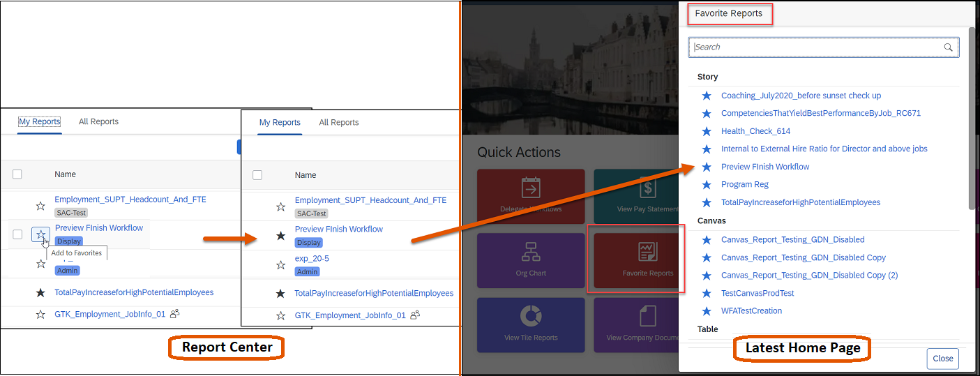Open the View Tile Reports tile

point(531,324)
